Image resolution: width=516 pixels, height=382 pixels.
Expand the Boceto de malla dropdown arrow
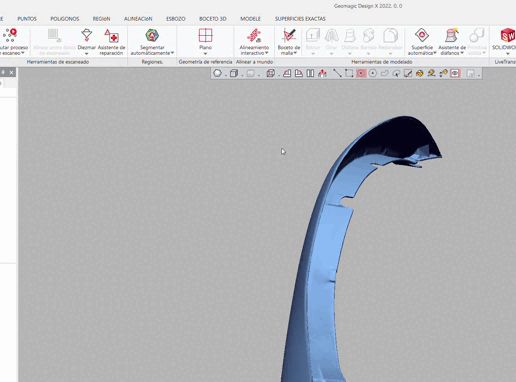(x=295, y=53)
